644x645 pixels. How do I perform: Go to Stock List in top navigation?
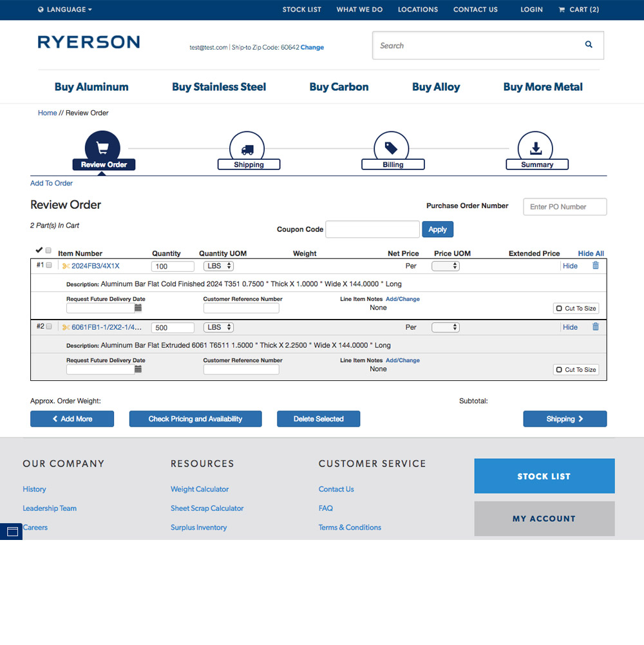(302, 10)
